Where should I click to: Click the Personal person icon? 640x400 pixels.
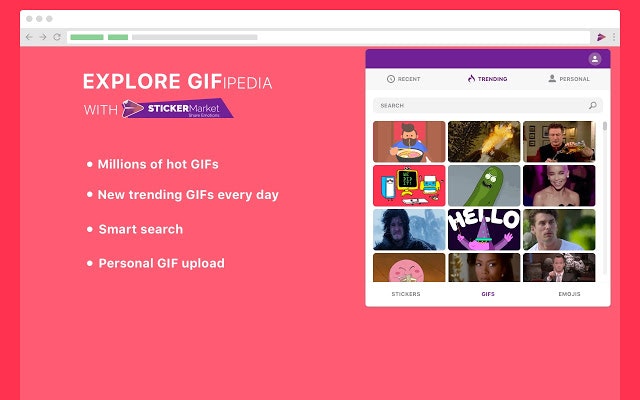point(552,78)
